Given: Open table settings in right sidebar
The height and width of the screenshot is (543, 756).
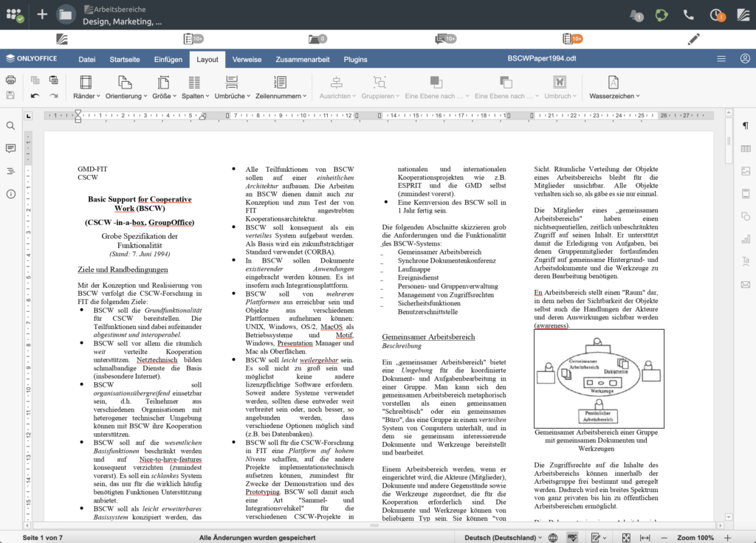Looking at the screenshot, I should 745,148.
